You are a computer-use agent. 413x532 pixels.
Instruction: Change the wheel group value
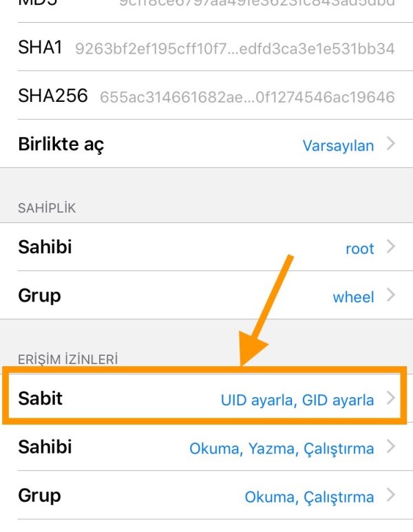click(x=353, y=297)
